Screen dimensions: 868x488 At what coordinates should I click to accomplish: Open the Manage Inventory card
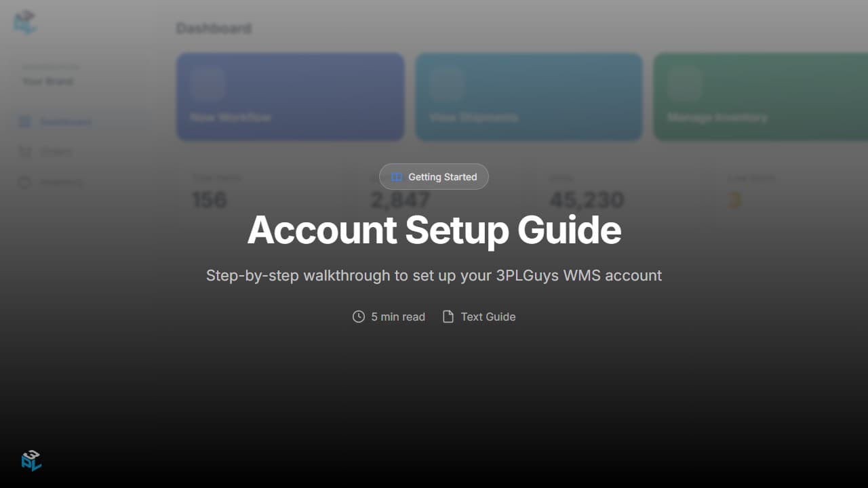[761, 97]
